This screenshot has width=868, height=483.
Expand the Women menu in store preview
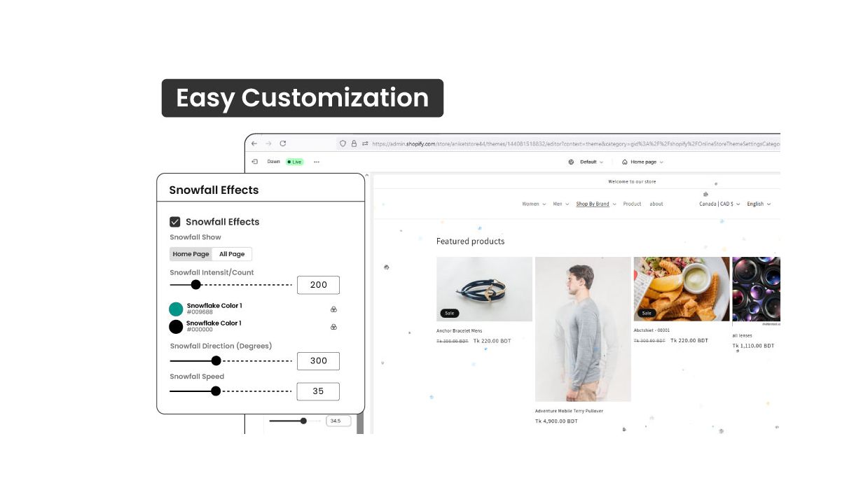point(534,204)
